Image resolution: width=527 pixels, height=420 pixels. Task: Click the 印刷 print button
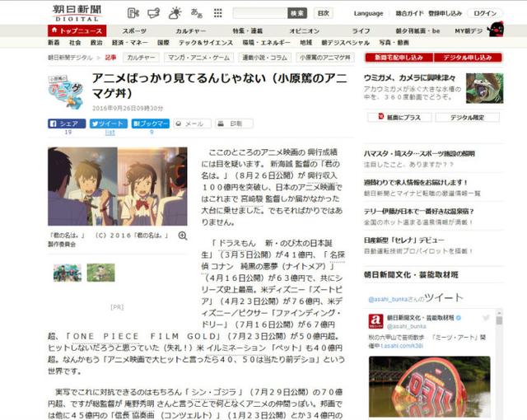click(234, 124)
